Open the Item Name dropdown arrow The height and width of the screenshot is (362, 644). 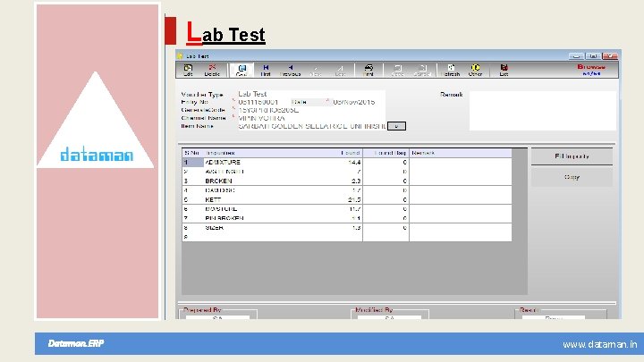pyautogui.click(x=397, y=126)
